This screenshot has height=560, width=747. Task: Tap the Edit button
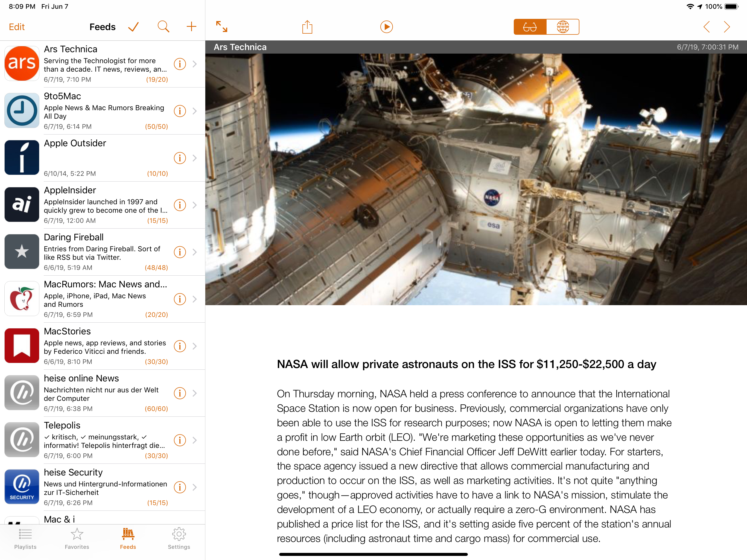pos(17,27)
